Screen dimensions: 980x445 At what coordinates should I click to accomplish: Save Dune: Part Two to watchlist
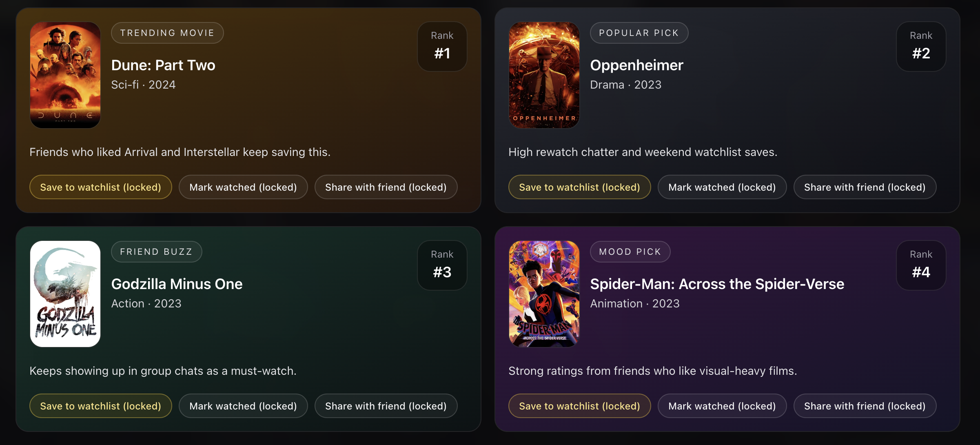click(100, 187)
